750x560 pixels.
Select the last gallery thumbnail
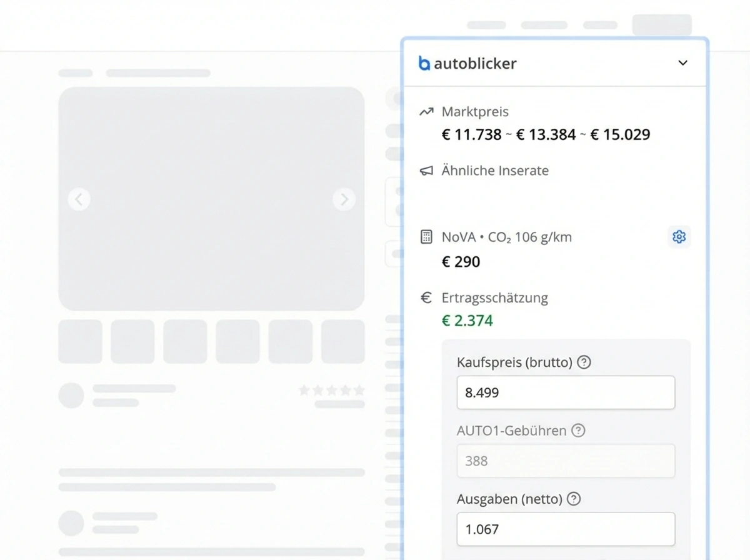342,341
